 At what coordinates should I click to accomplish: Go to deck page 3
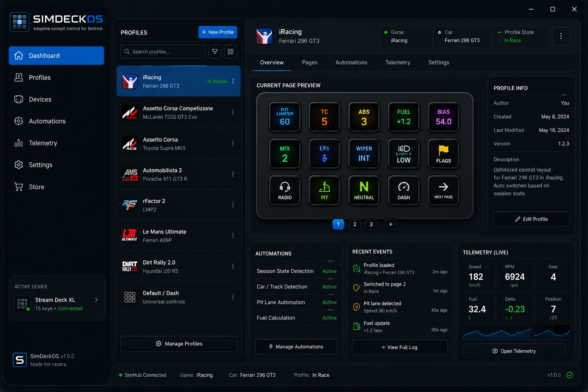(371, 224)
